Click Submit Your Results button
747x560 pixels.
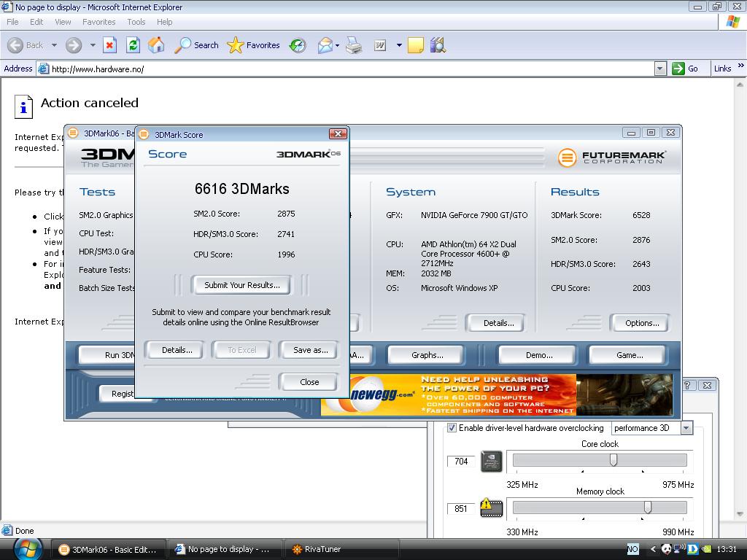click(241, 285)
